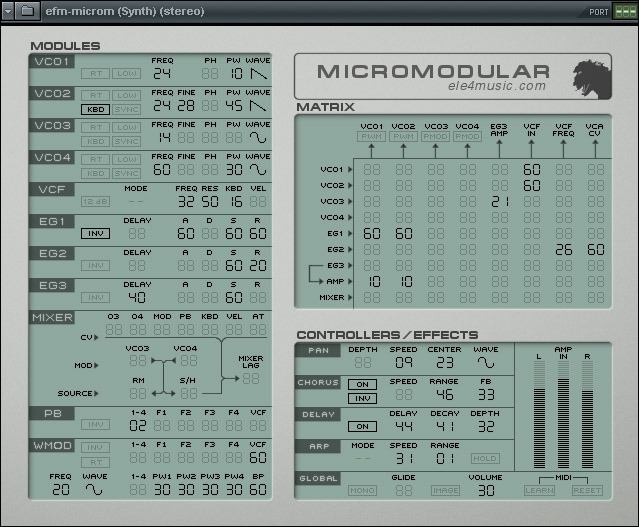This screenshot has height=527, width=639.
Task: Click the WMOD VCF value 60
Action: (x=258, y=458)
